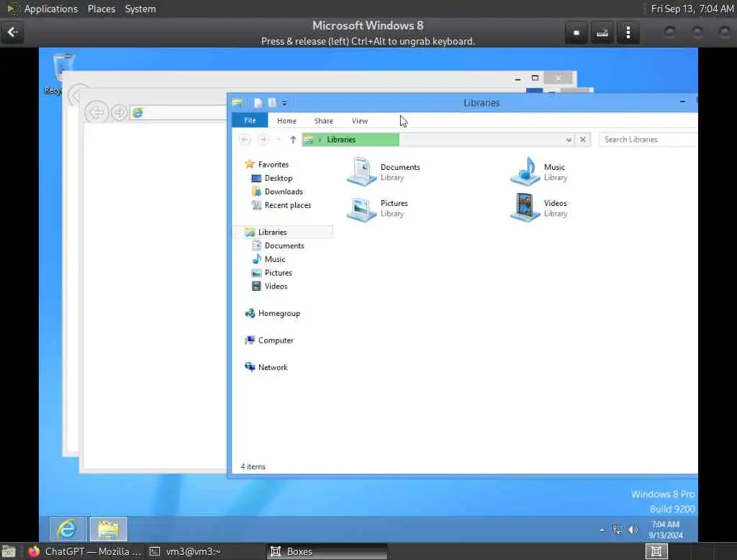Show hidden tray icons arrow

pos(602,530)
